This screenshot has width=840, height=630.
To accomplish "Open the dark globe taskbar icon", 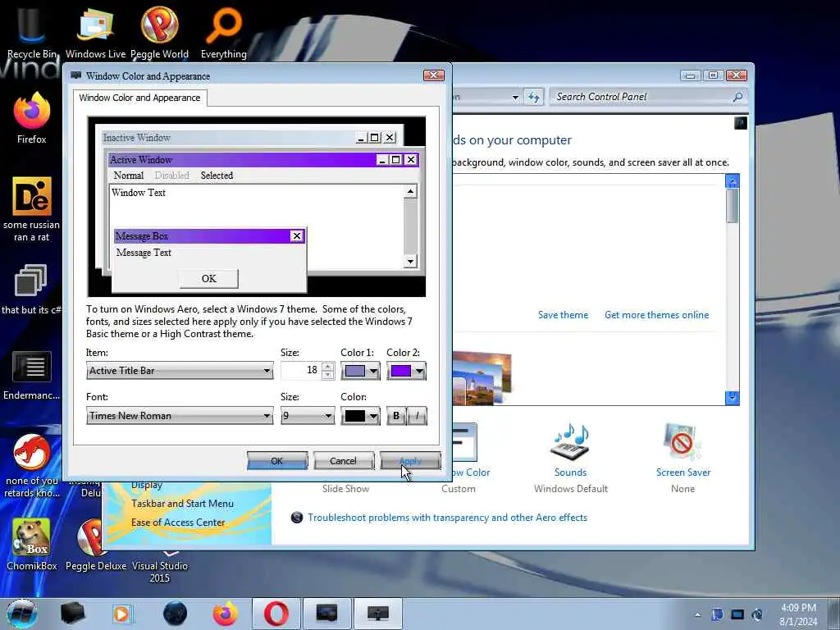I will tap(175, 614).
